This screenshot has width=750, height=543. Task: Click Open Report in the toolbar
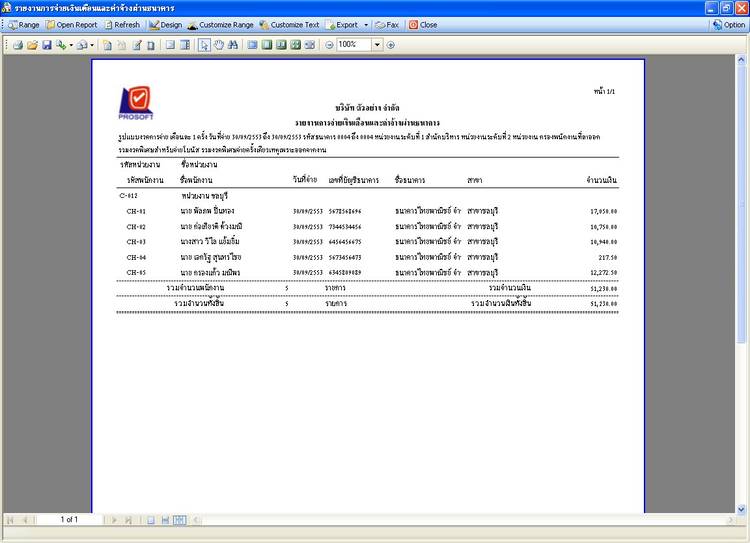tap(72, 24)
